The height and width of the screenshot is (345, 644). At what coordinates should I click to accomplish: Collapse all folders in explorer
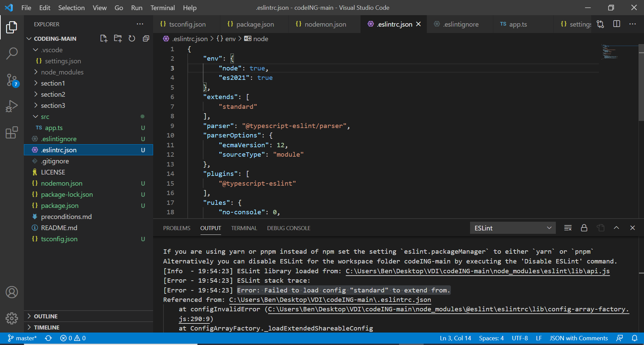[x=146, y=38]
